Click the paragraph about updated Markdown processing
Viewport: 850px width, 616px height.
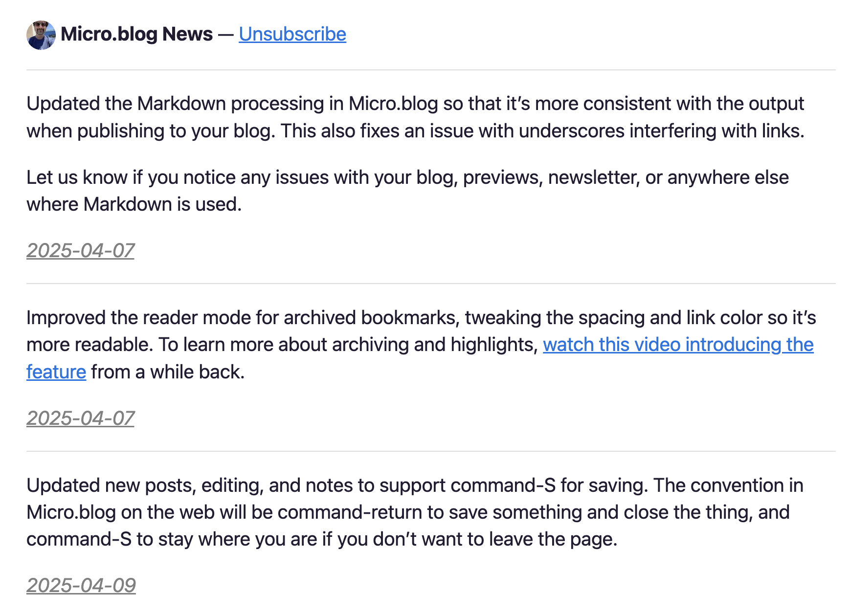[x=416, y=117]
